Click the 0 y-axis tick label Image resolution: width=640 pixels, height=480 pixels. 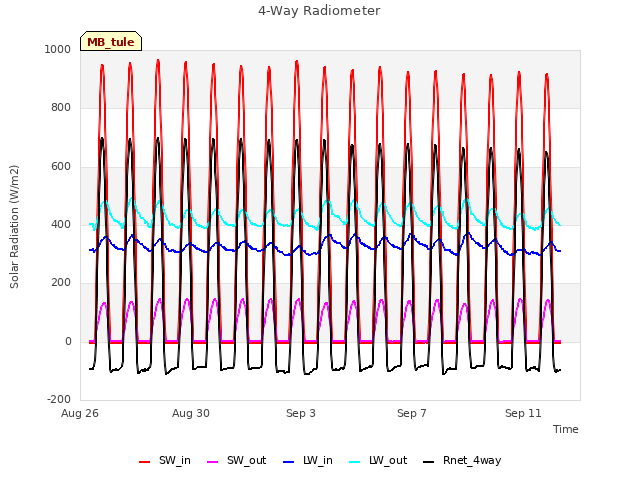pyautogui.click(x=68, y=342)
